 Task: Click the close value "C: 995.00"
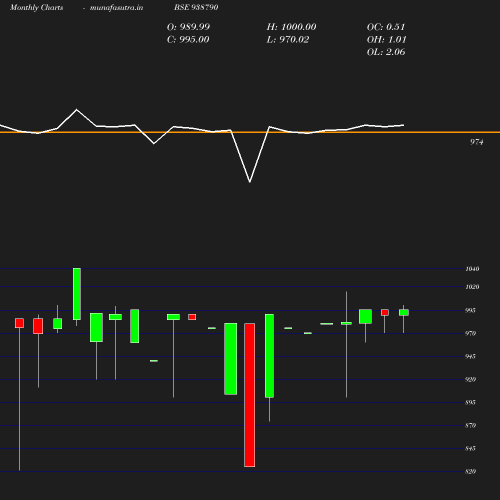click(x=188, y=40)
